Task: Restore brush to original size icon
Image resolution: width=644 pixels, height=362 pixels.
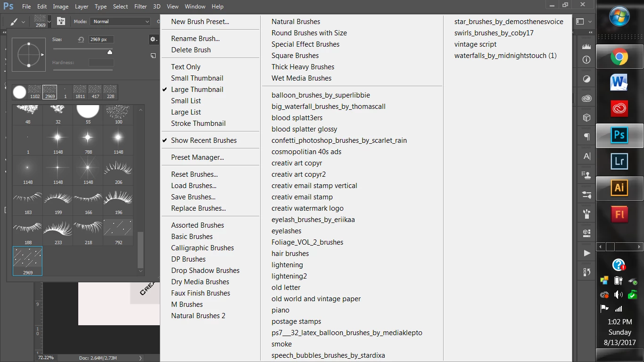Action: pos(82,40)
